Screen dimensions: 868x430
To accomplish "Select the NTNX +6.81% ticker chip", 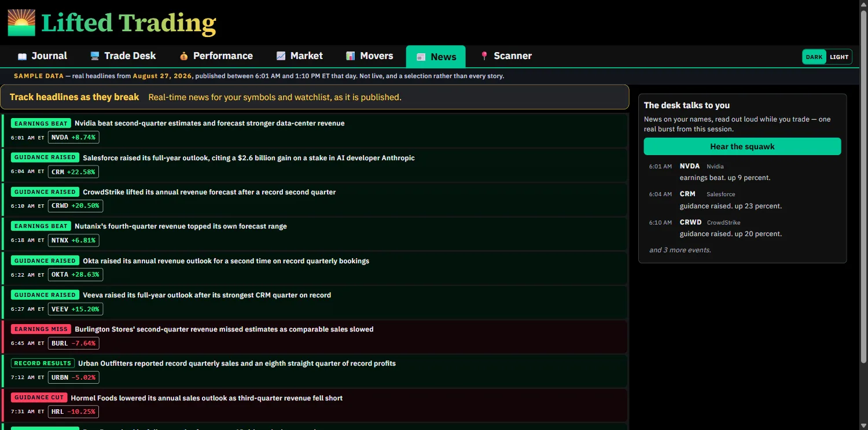I will [73, 240].
